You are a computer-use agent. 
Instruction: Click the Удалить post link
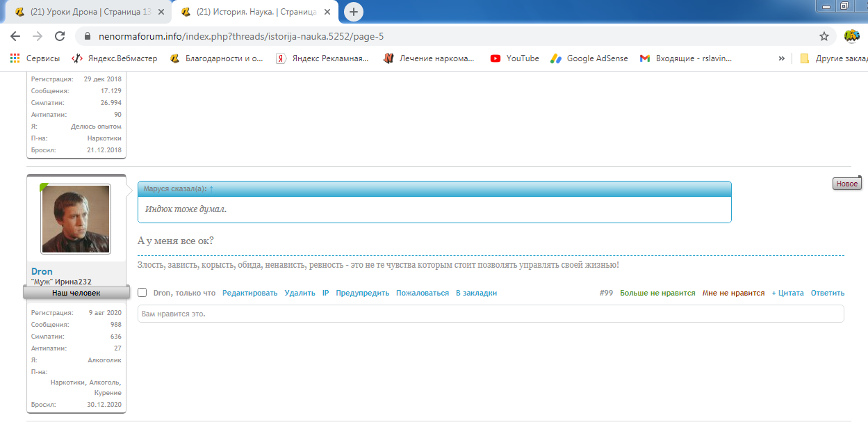click(x=300, y=293)
